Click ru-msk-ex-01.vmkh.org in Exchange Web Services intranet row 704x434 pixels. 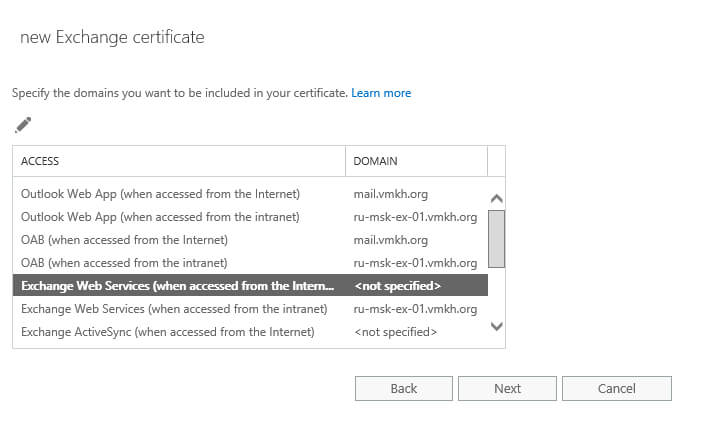tap(415, 309)
